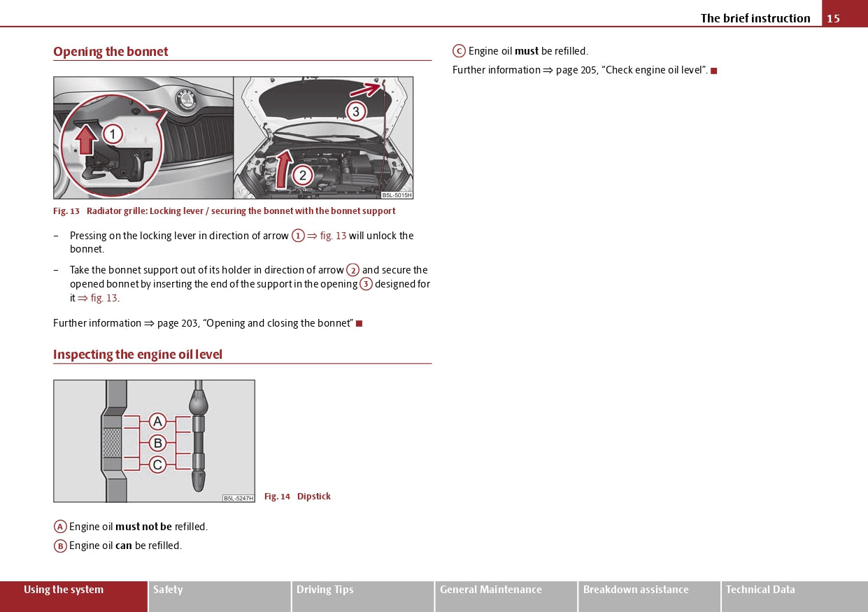The image size is (868, 612).
Task: Follow the 'fig. 13' link after arrow 1
Action: point(333,236)
